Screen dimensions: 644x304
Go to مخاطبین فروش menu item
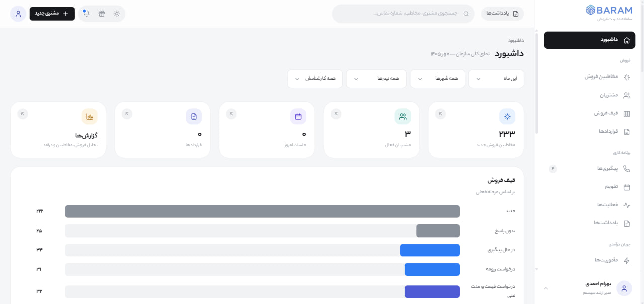pyautogui.click(x=590, y=77)
